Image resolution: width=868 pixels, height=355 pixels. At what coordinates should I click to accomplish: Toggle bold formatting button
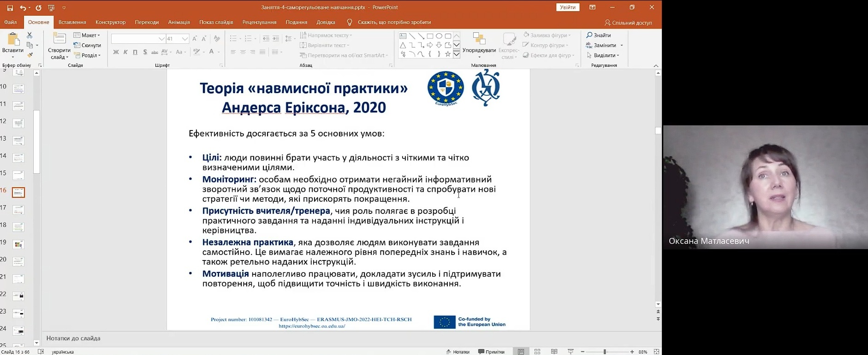coord(116,52)
